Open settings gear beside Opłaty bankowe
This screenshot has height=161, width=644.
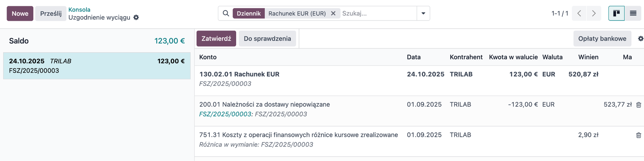point(640,39)
